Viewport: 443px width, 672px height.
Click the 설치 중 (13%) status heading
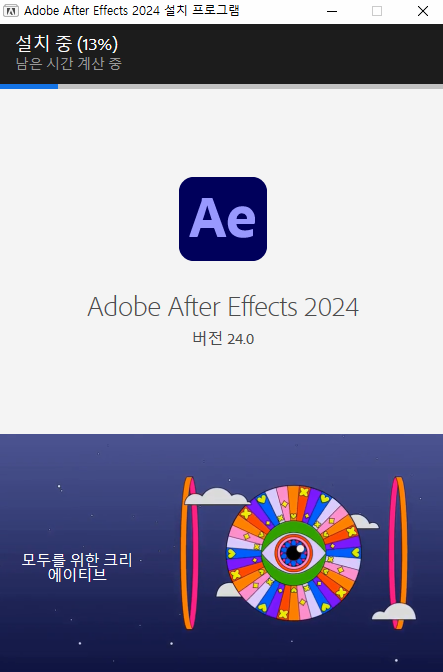pos(67,44)
